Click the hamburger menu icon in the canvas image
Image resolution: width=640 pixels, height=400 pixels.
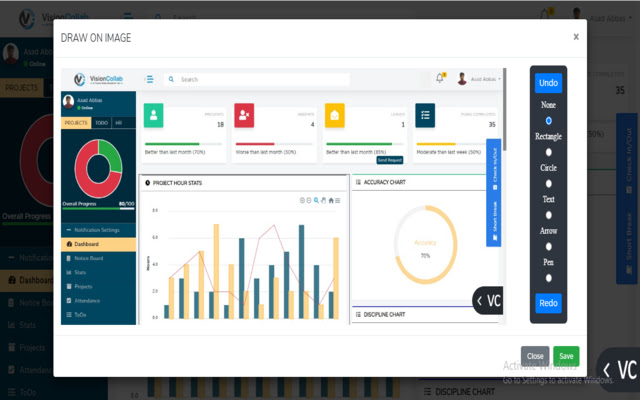pyautogui.click(x=149, y=79)
